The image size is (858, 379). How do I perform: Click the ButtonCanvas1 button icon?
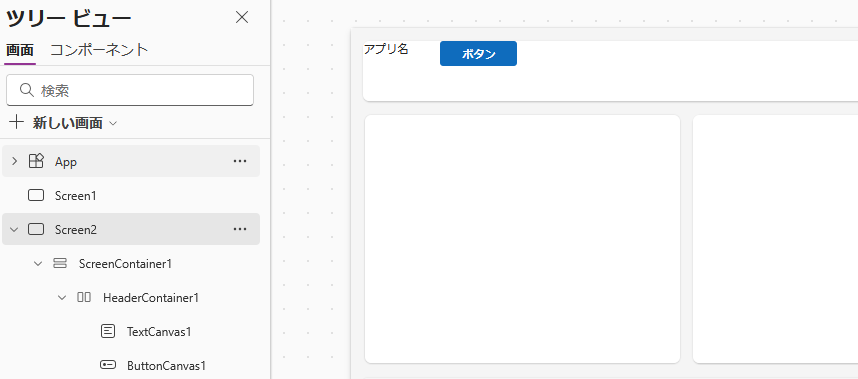108,365
